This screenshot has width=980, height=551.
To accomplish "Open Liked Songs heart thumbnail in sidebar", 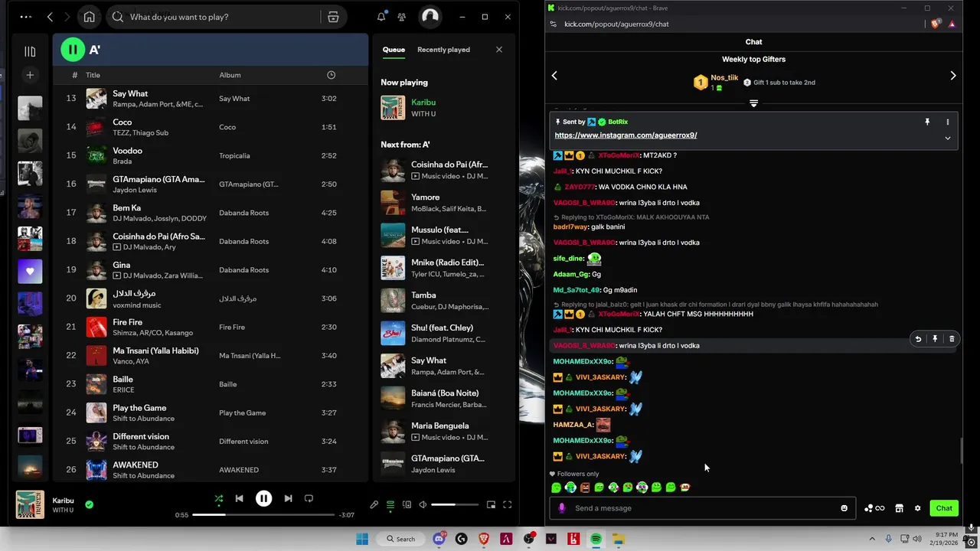I will (30, 271).
